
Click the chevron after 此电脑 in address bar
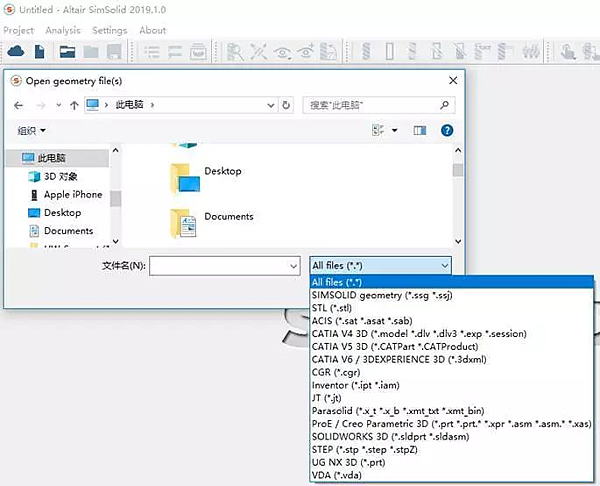pyautogui.click(x=152, y=105)
